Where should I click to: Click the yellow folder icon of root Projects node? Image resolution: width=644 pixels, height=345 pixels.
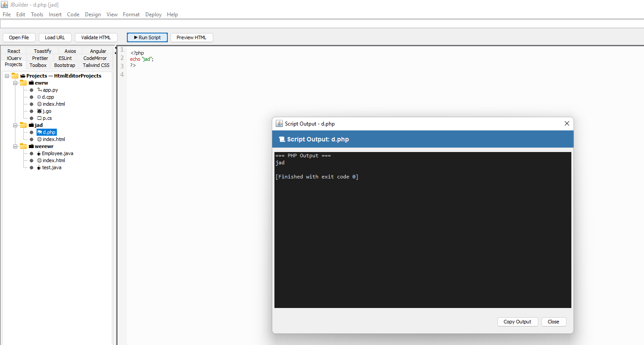[15, 76]
